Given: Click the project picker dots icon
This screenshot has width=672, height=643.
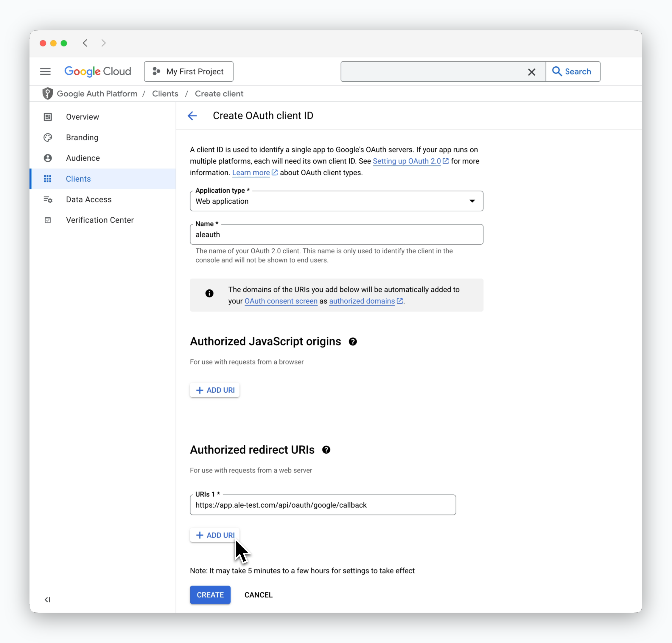Looking at the screenshot, I should click(x=156, y=71).
